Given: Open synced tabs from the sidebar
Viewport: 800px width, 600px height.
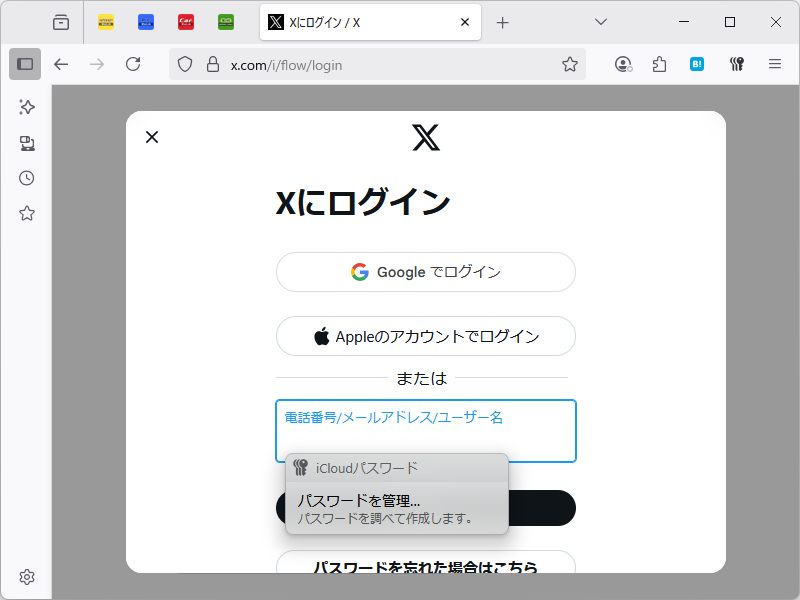Looking at the screenshot, I should tap(26, 143).
